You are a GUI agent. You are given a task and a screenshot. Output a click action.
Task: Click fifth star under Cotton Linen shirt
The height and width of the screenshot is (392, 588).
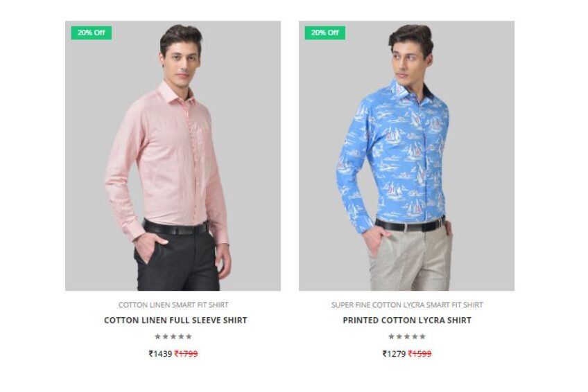pos(189,336)
